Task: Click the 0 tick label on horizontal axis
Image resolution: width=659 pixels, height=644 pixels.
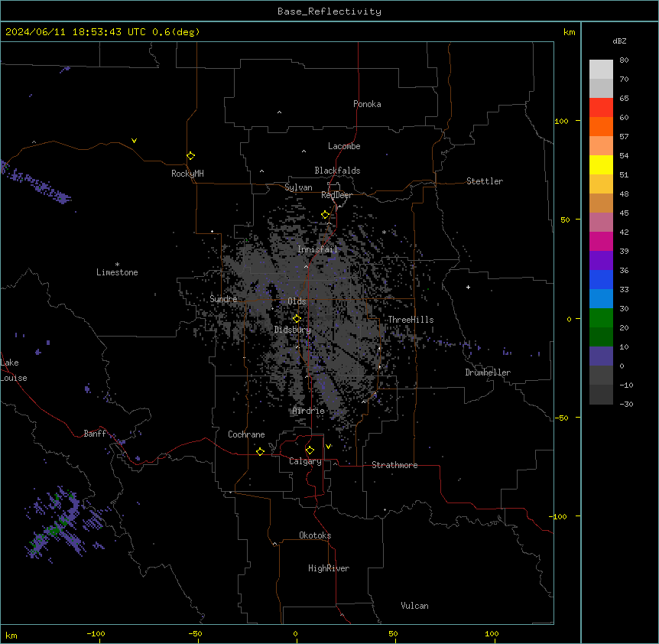Action: (295, 633)
